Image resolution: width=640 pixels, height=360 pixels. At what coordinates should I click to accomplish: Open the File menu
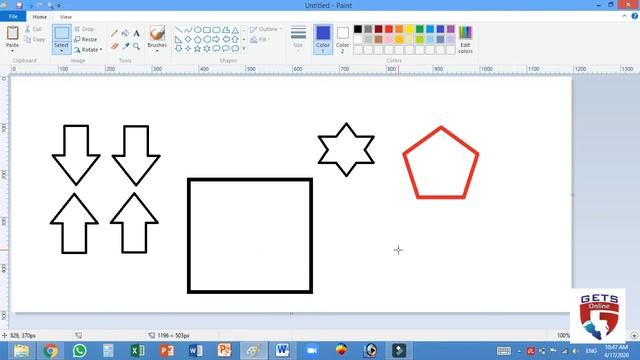point(13,17)
